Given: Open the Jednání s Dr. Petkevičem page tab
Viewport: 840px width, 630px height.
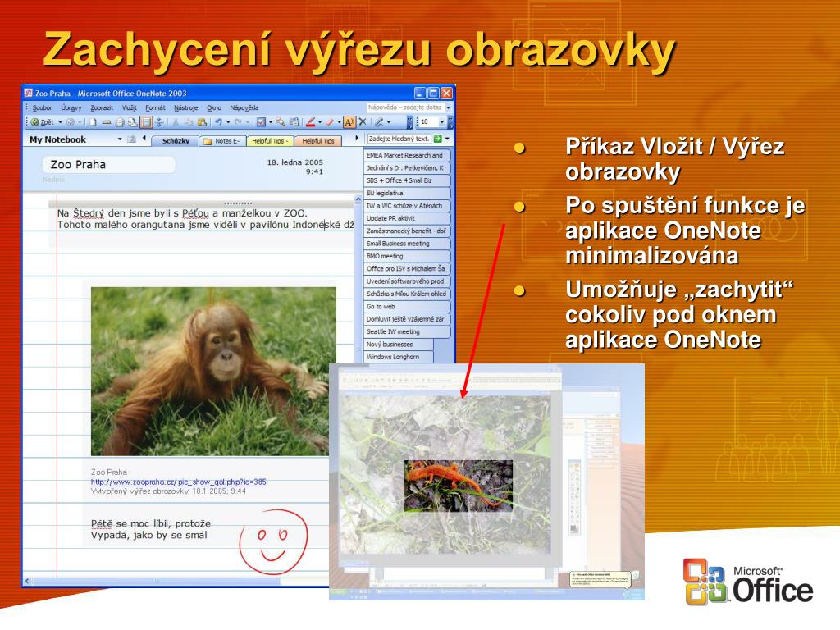Looking at the screenshot, I should tap(407, 167).
